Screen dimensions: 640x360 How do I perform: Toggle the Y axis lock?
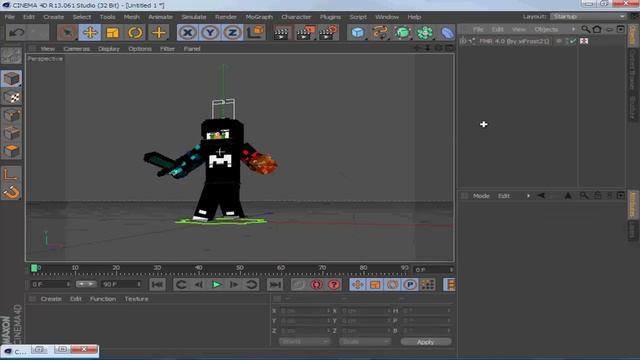coord(210,32)
